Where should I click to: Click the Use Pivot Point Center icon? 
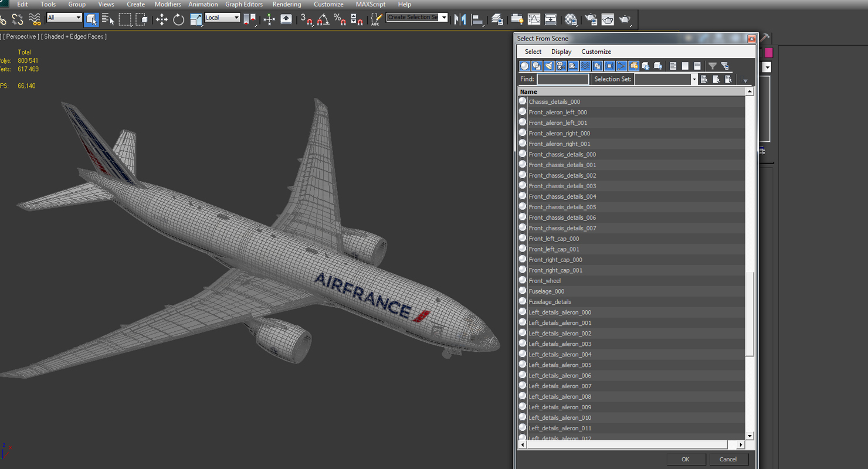click(250, 19)
